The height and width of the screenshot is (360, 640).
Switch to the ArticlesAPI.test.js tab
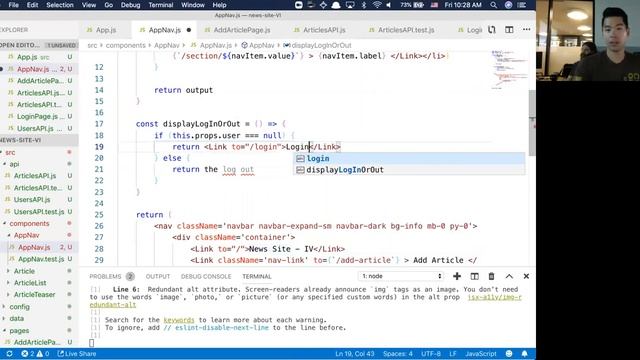[406, 30]
